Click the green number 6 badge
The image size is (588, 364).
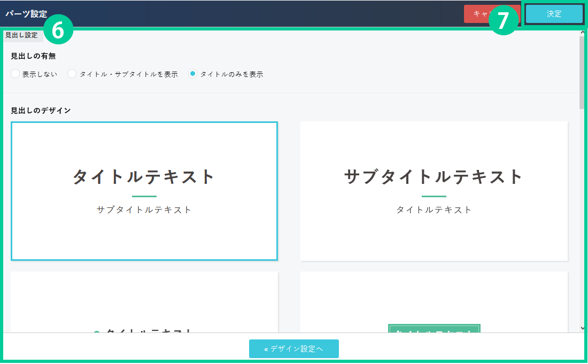(x=58, y=31)
